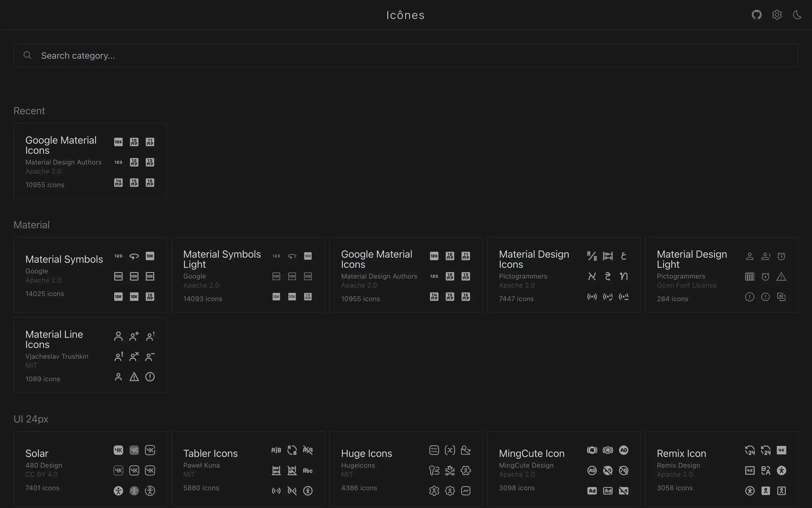Click plain account person icon in Material Design Light
This screenshot has width=812, height=508.
pyautogui.click(x=750, y=256)
